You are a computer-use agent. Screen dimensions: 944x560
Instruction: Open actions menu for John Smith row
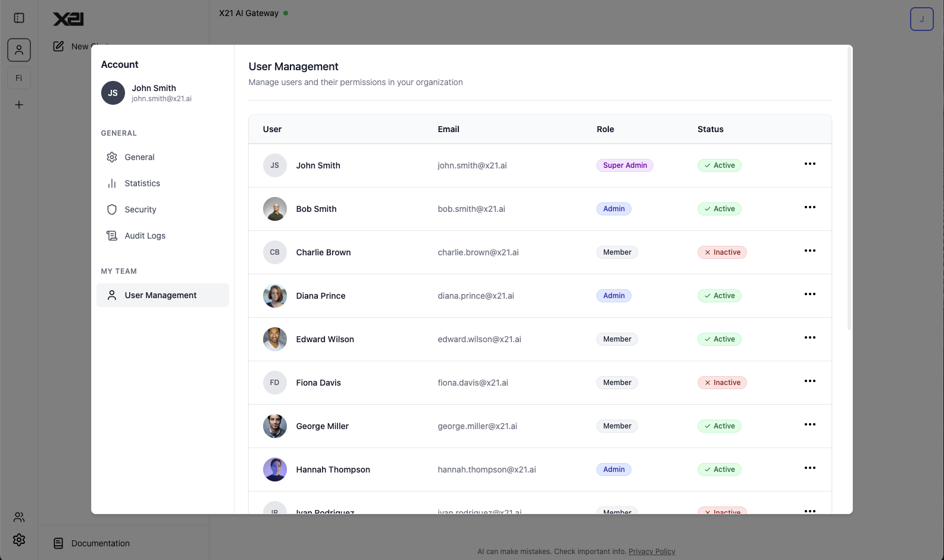[x=809, y=164]
